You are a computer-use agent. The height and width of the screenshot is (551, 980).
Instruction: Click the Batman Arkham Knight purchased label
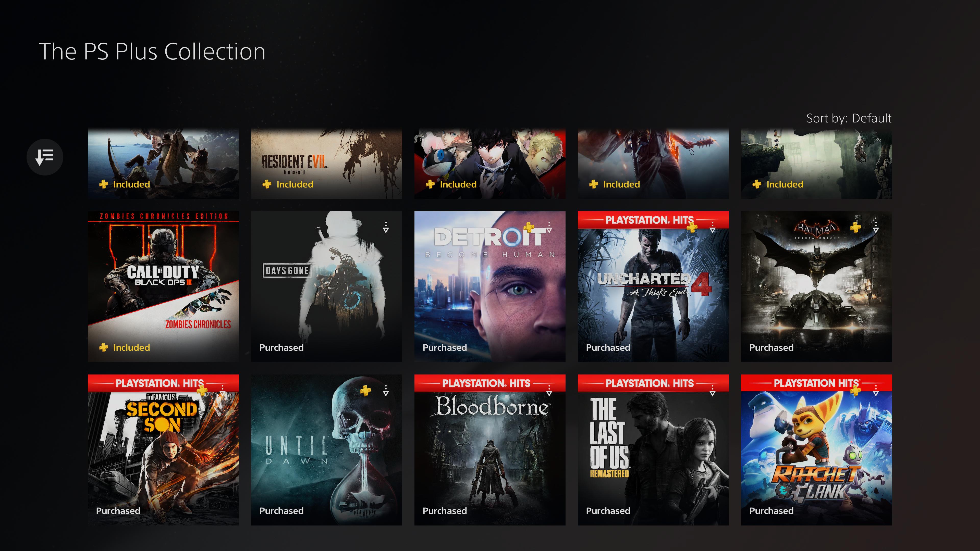pyautogui.click(x=772, y=347)
